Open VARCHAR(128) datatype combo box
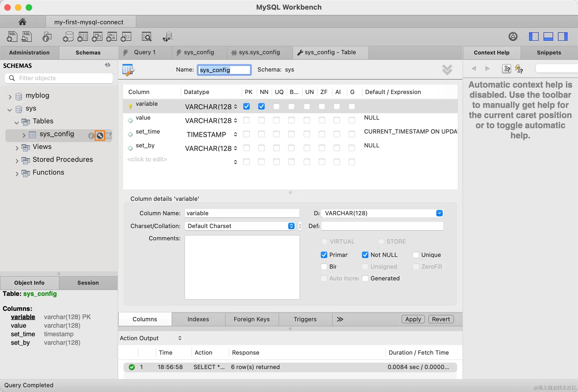 tap(382, 213)
